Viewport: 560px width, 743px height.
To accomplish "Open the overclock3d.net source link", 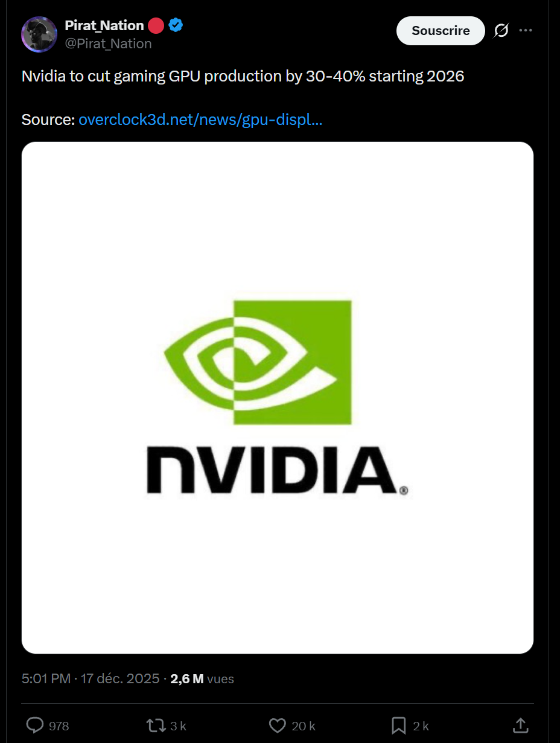I will (x=200, y=120).
